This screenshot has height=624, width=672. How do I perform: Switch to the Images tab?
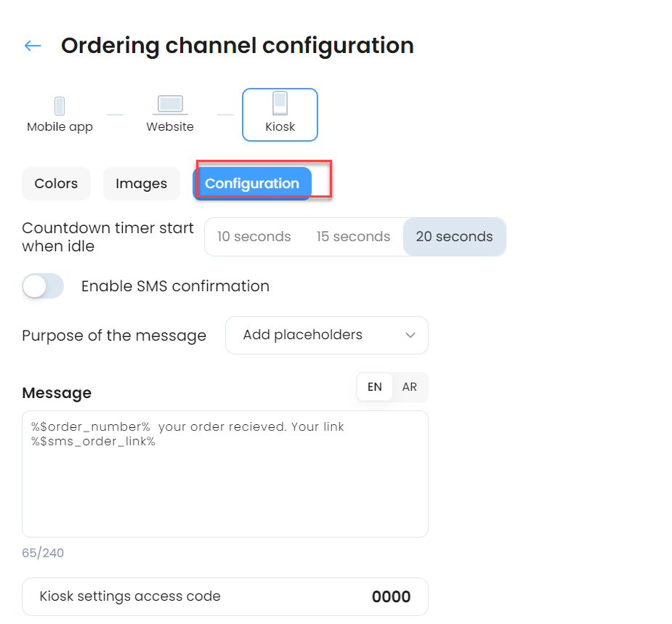pos(142,184)
